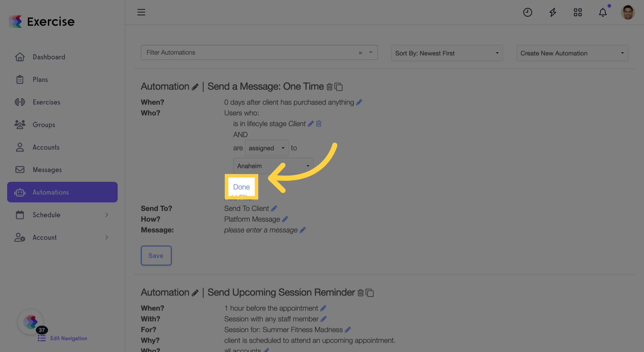The height and width of the screenshot is (352, 644).
Task: Expand the Account menu chevron
Action: (x=107, y=237)
